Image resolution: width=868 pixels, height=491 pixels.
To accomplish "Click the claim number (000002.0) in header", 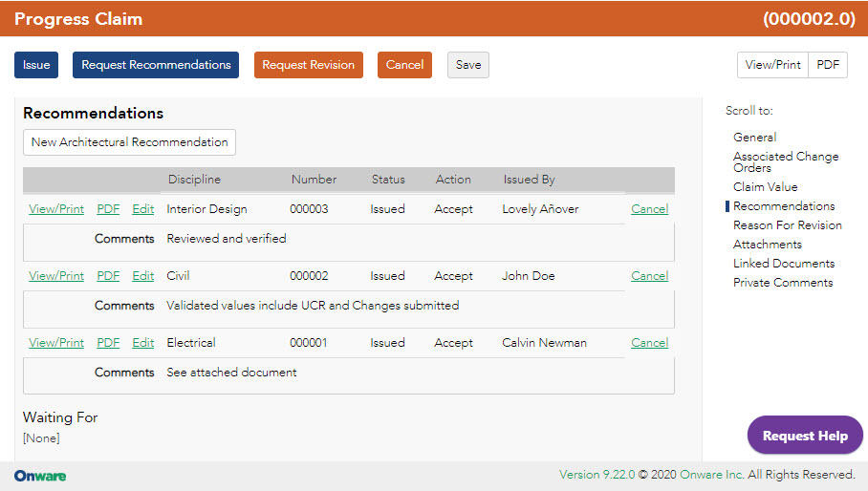I will pyautogui.click(x=810, y=19).
